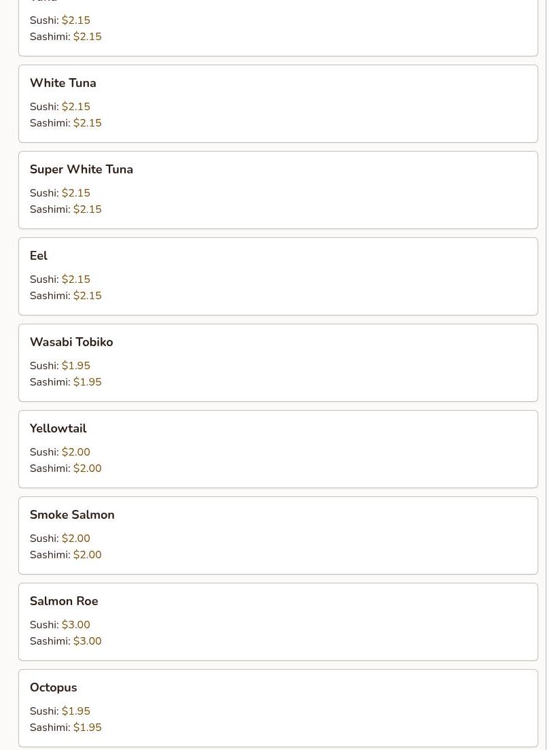This screenshot has width=560, height=750.
Task: Click Eel sashimi price $2.15
Action: click(88, 296)
